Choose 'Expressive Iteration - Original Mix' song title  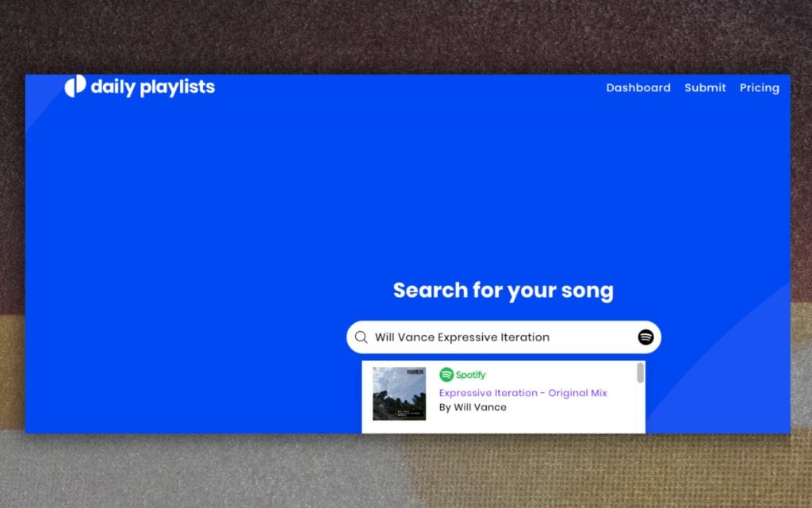pos(523,393)
